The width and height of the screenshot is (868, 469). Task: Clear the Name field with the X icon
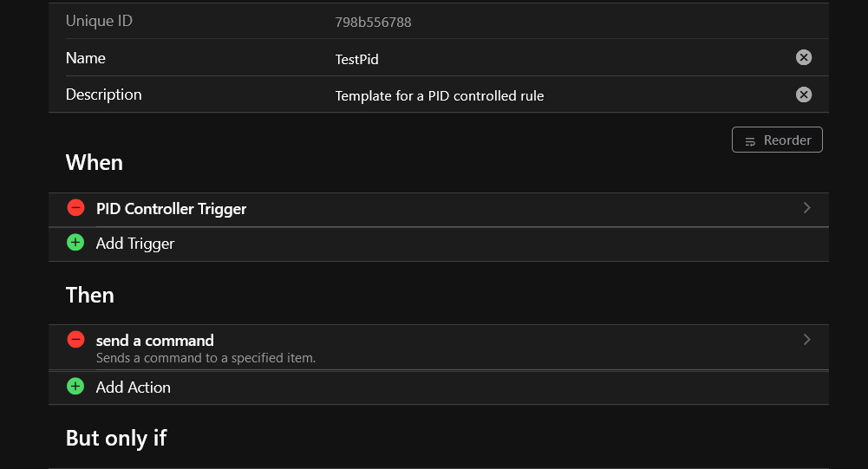tap(804, 58)
